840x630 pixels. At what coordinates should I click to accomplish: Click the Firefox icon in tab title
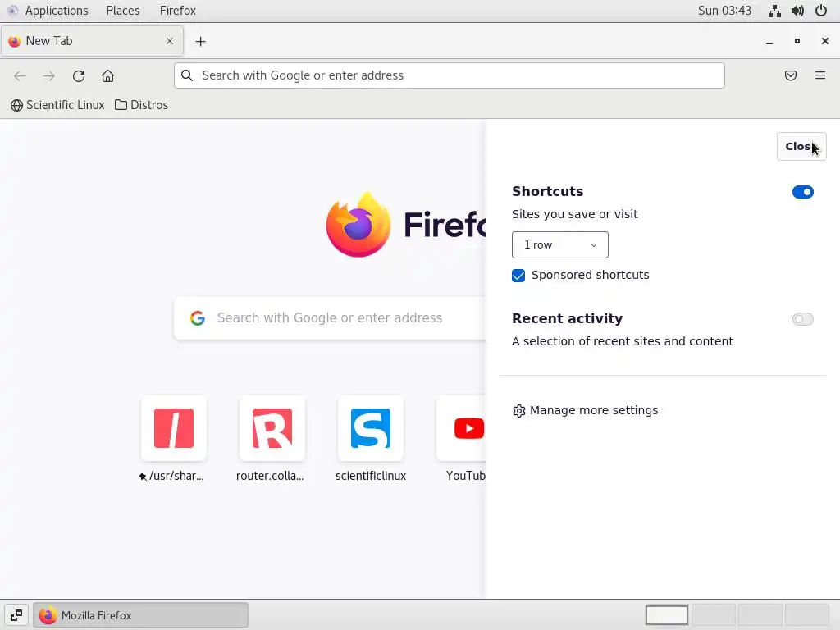(x=15, y=41)
